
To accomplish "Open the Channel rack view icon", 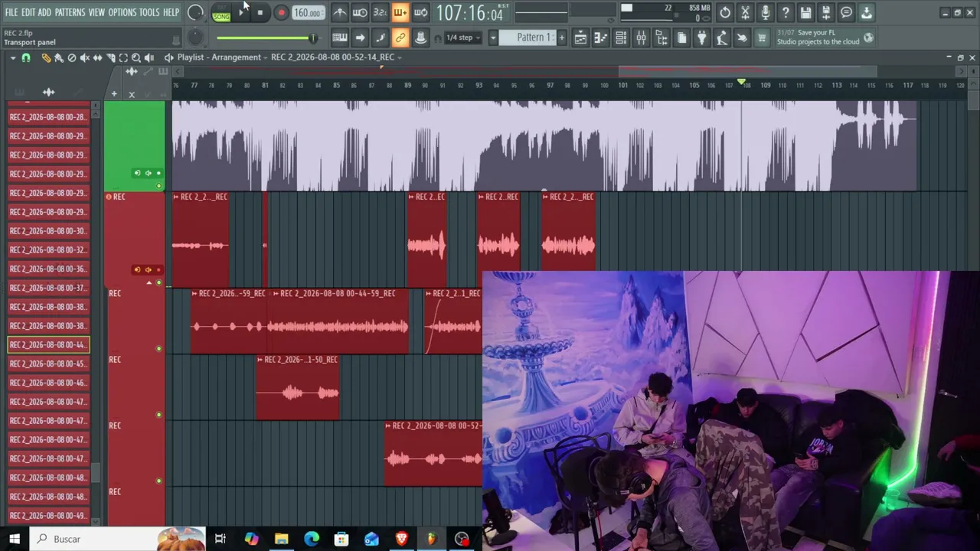I will click(621, 37).
